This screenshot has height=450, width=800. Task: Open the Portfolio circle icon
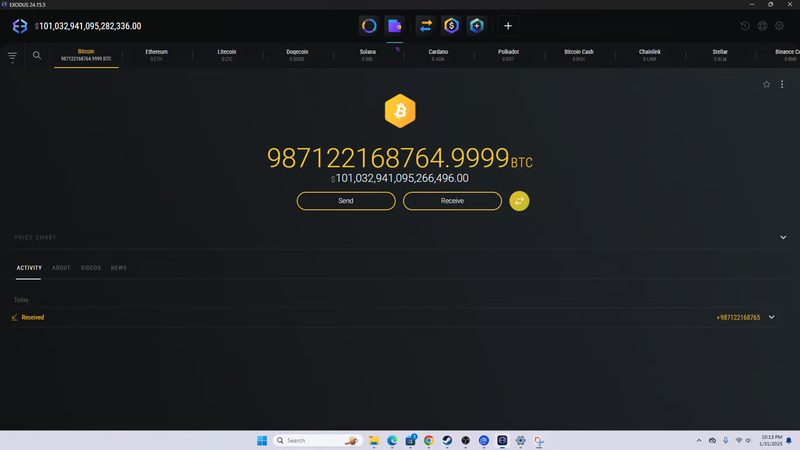tap(369, 26)
